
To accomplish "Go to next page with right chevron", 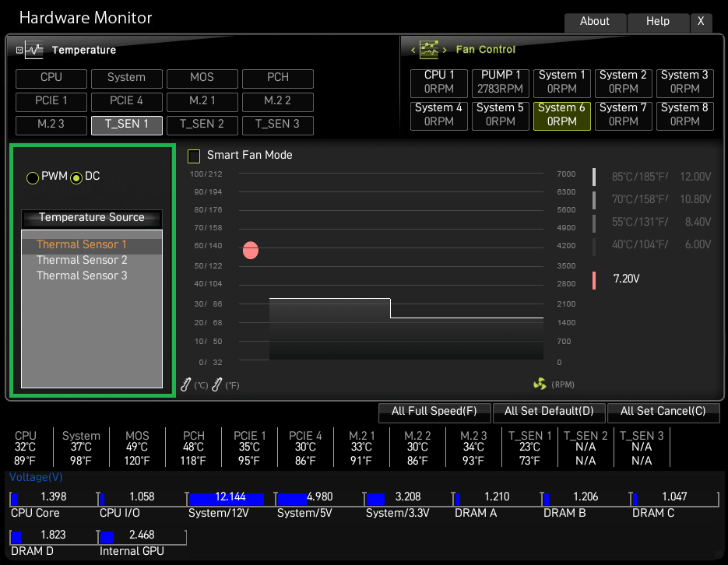I will click(445, 50).
